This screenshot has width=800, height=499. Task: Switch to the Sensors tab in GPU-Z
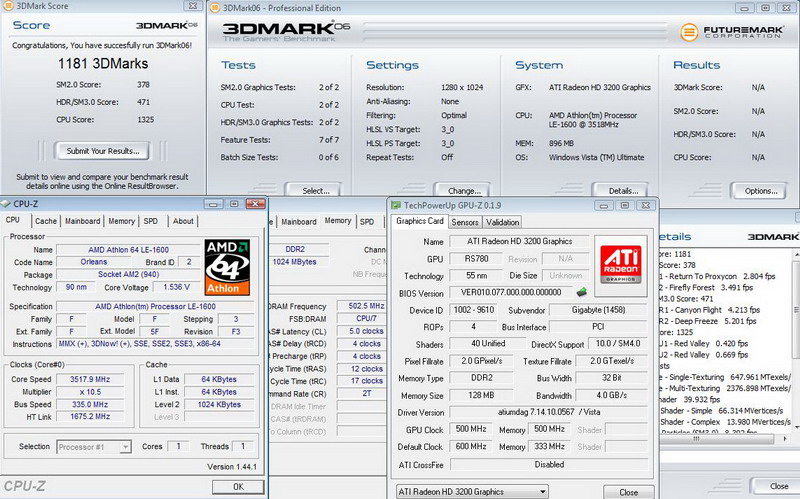coord(465,222)
